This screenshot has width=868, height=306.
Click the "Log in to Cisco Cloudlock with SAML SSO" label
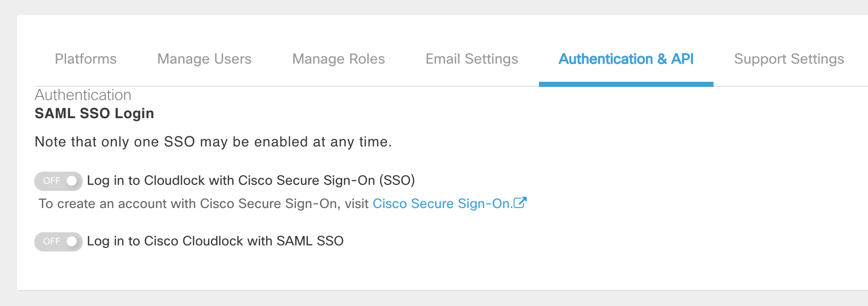point(215,241)
